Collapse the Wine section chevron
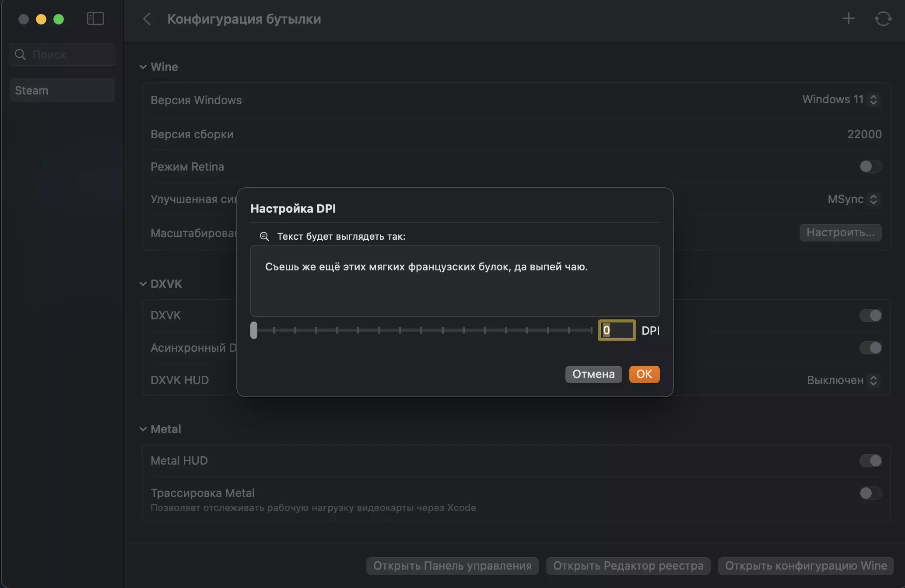The height and width of the screenshot is (588, 905). (143, 67)
